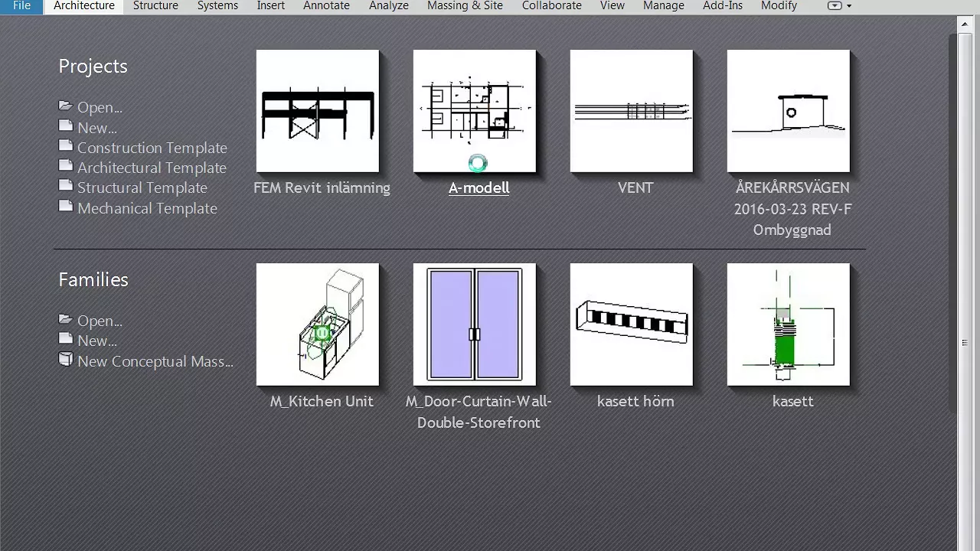Start a project from Structural Template
Screen dimensions: 980x551
(x=142, y=187)
